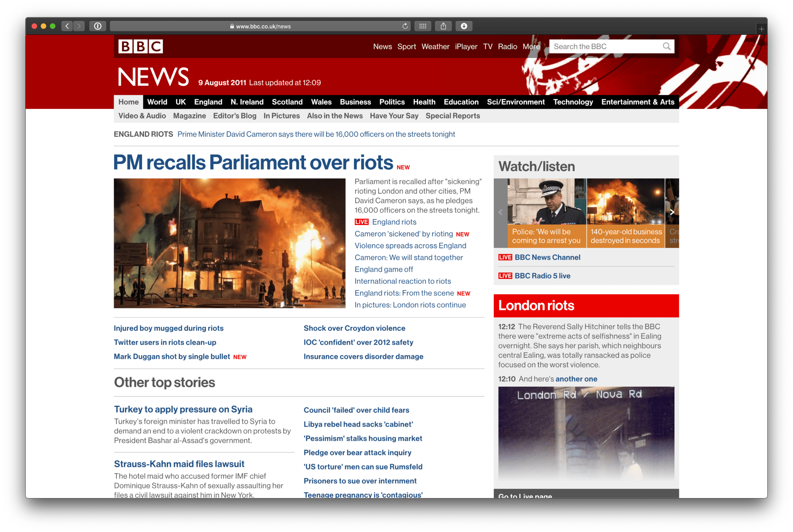Open the England section tab
The image size is (793, 532).
(208, 102)
